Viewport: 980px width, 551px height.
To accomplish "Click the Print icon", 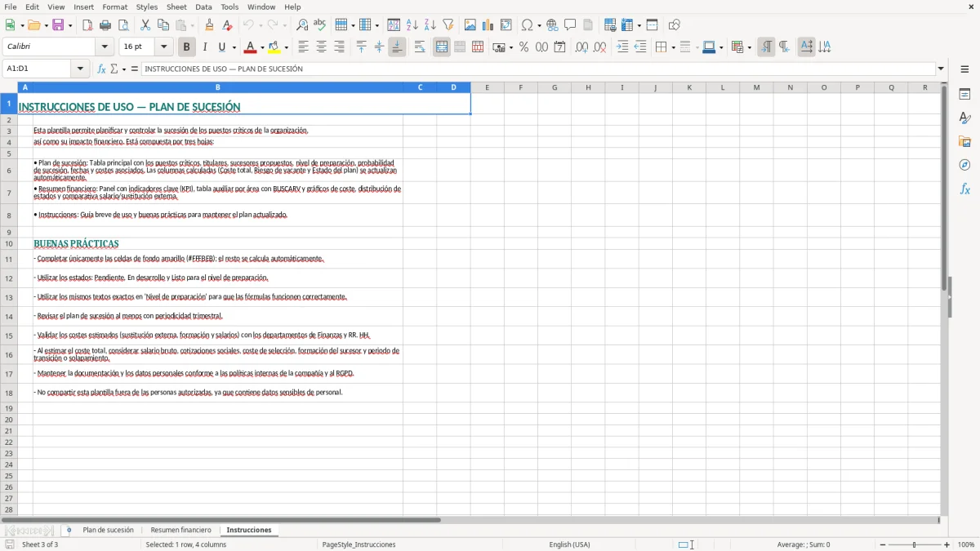I will [x=105, y=25].
